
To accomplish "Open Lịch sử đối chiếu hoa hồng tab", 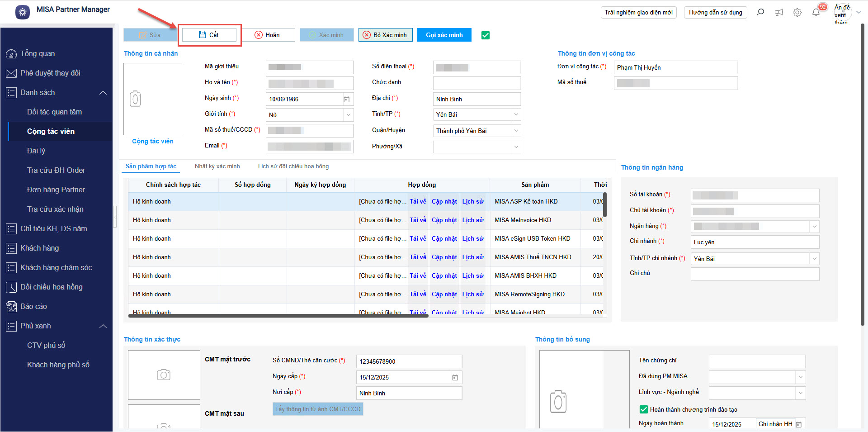I will pos(293,166).
